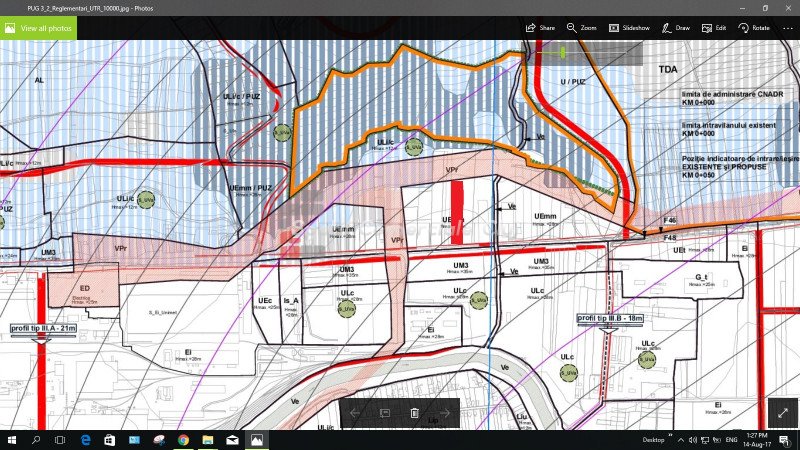Toggle fullscreen with the diagonal arrows button
Viewport: 800px width, 450px height.
point(780,412)
